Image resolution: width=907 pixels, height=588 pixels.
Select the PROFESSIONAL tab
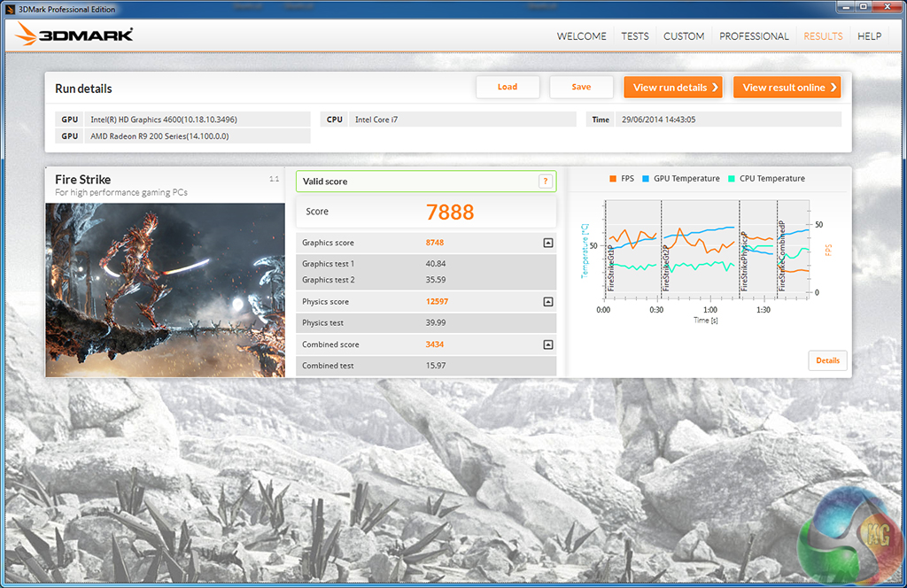[x=754, y=36]
